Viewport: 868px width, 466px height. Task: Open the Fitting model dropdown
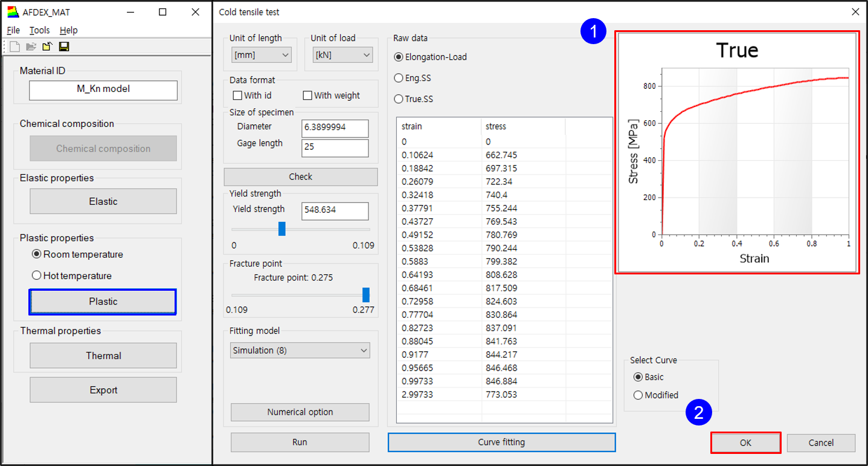coord(300,351)
